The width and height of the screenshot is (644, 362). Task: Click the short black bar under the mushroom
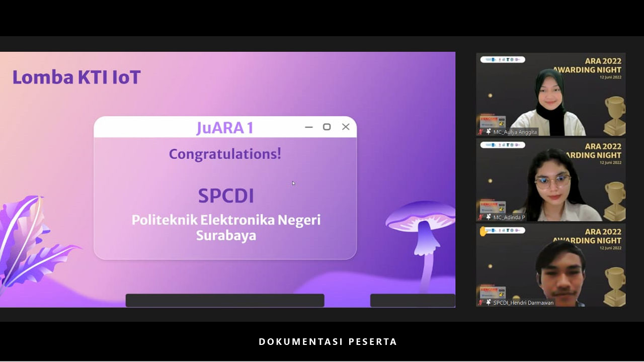(413, 300)
